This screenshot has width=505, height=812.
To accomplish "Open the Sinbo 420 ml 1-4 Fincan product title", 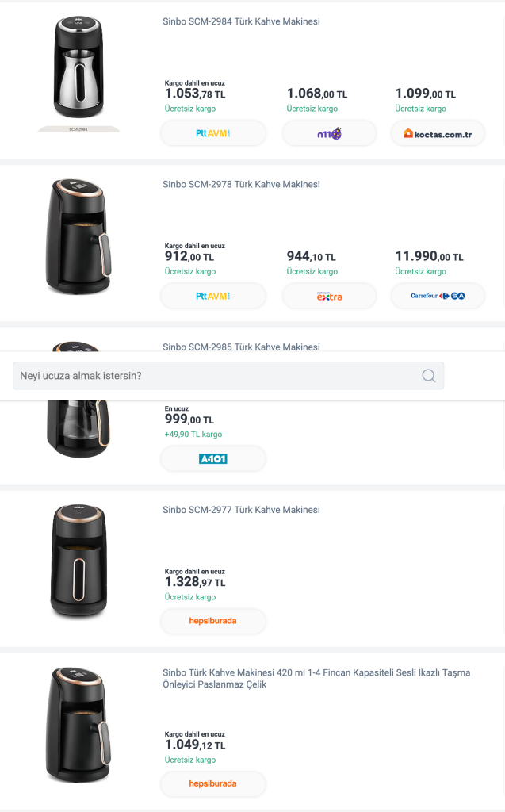I will pos(316,679).
